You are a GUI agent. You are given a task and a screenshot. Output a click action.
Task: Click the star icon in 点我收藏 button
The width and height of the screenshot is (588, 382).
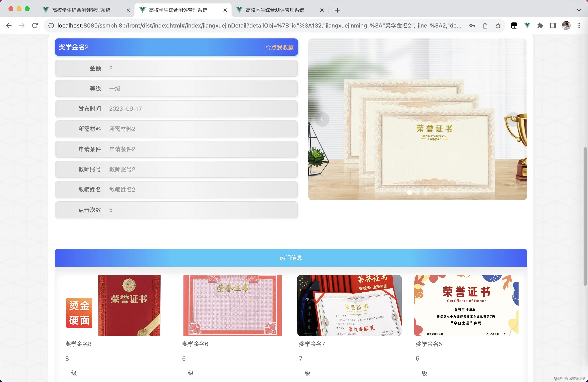pos(268,47)
